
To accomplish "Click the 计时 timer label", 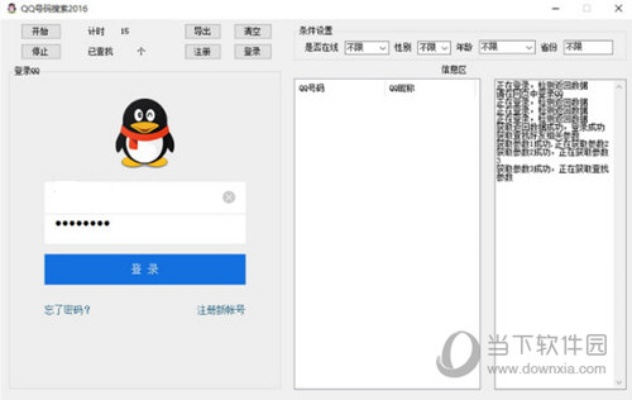I will 96,31.
